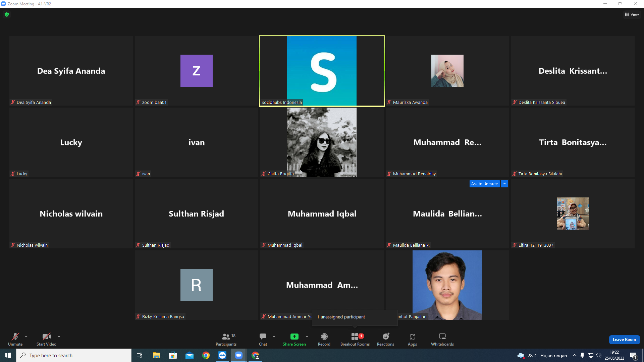Start recording with the Record button
Image resolution: width=644 pixels, height=362 pixels.
point(324,339)
